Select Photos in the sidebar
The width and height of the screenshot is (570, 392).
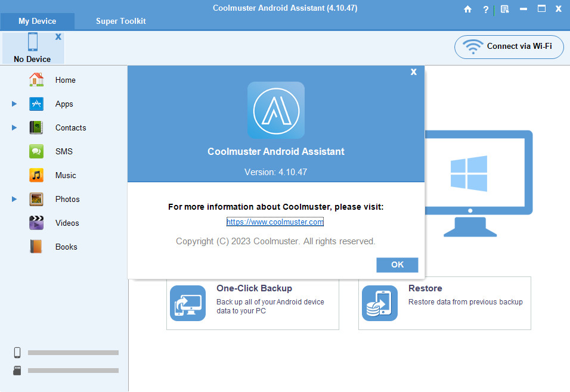[x=67, y=199]
